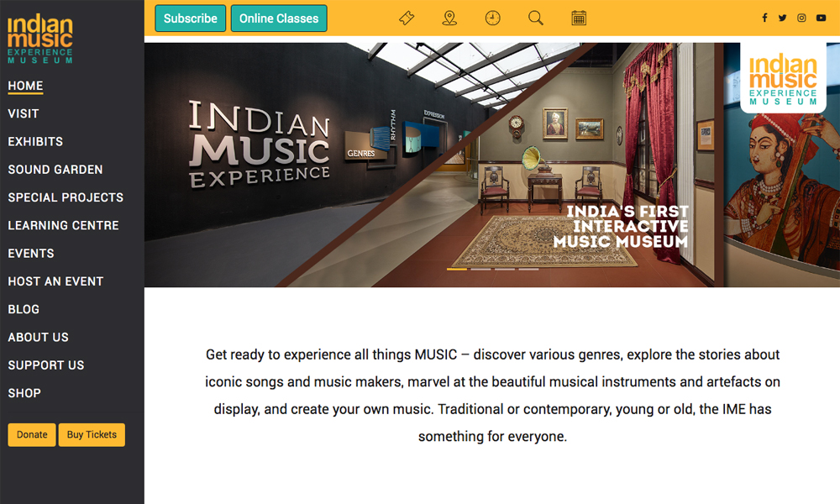Click the calendar icon in top bar
Viewport: 840px width, 504px height.
point(579,18)
